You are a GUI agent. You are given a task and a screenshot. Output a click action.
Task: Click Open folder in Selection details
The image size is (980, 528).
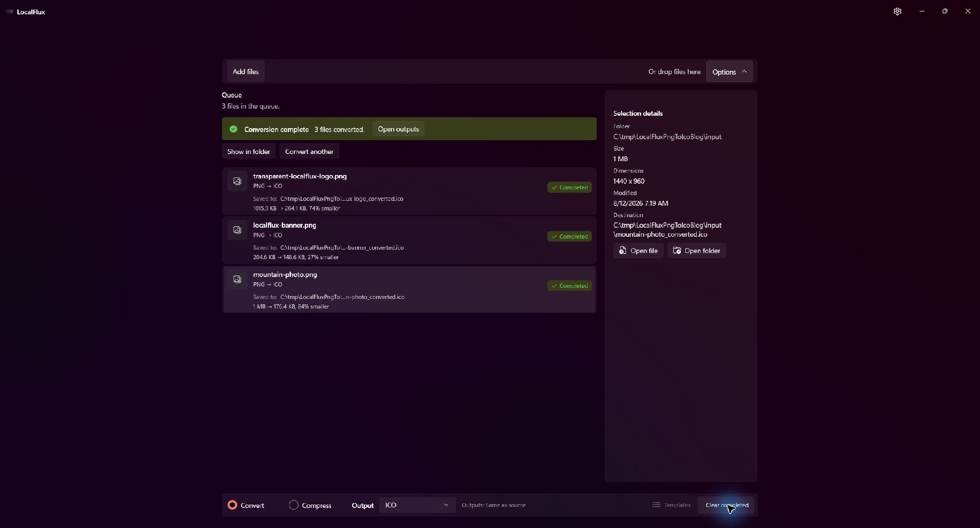[x=697, y=251]
